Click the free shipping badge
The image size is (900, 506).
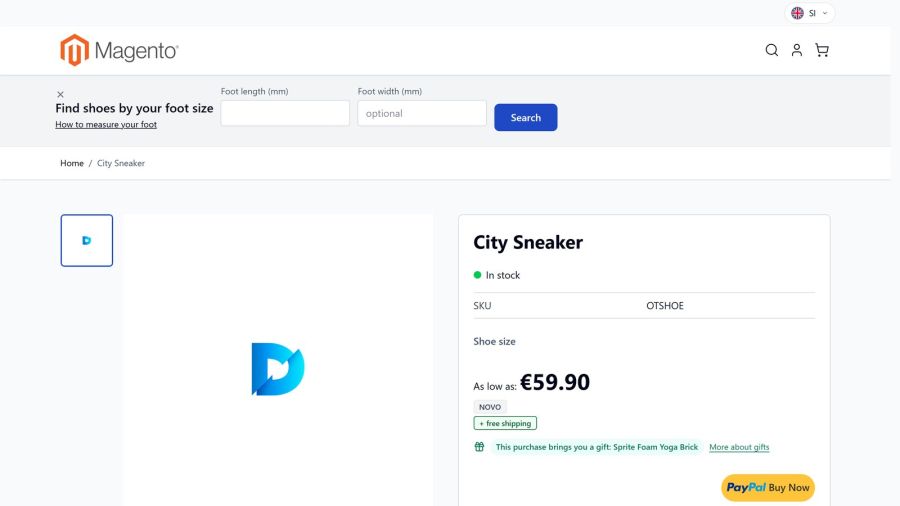(505, 423)
